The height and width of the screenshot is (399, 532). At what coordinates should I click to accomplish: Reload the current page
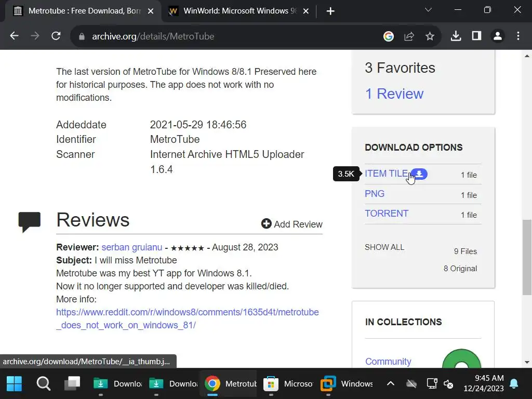(x=56, y=36)
